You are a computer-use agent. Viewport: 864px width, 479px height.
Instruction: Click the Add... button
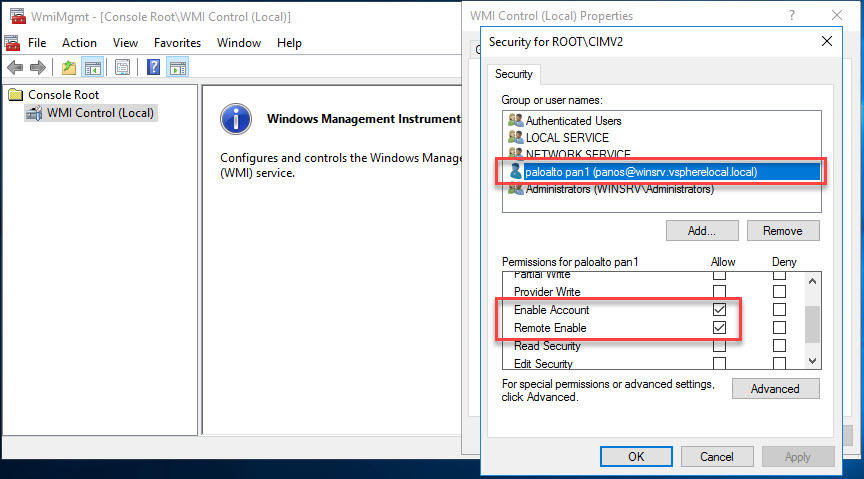pos(702,230)
